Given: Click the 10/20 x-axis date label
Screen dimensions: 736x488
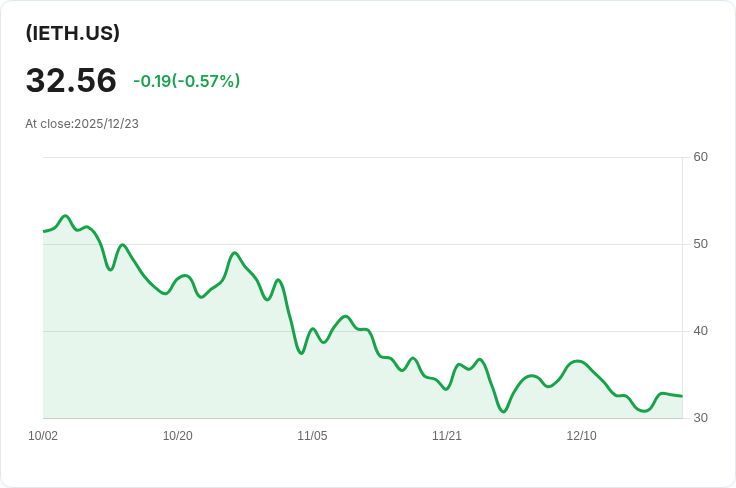Looking at the screenshot, I should pyautogui.click(x=177, y=436).
